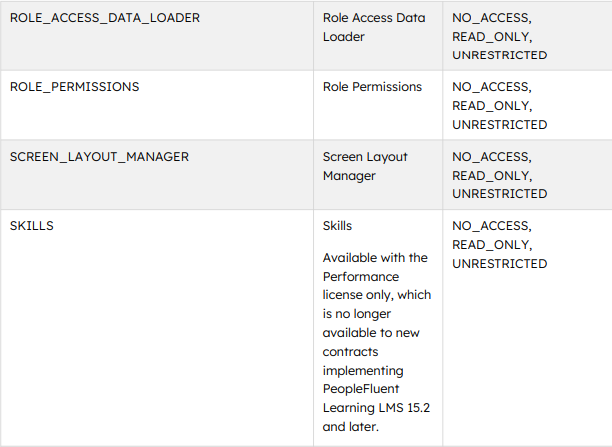This screenshot has height=447, width=612.
Task: Click NO_ACCESS value in ROLE_ACCESS_DATA_LOADER row
Action: 492,18
